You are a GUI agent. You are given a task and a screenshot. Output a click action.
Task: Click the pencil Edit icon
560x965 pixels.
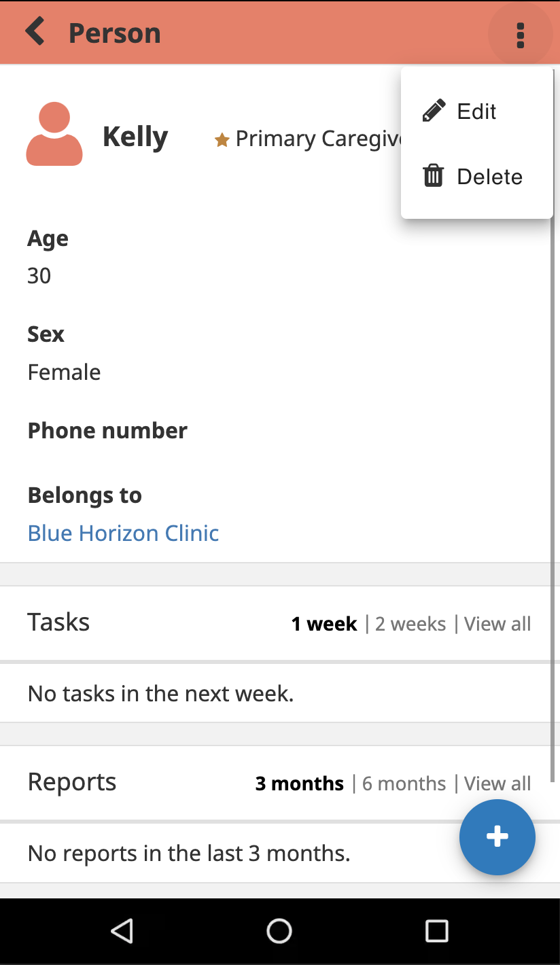pos(434,111)
